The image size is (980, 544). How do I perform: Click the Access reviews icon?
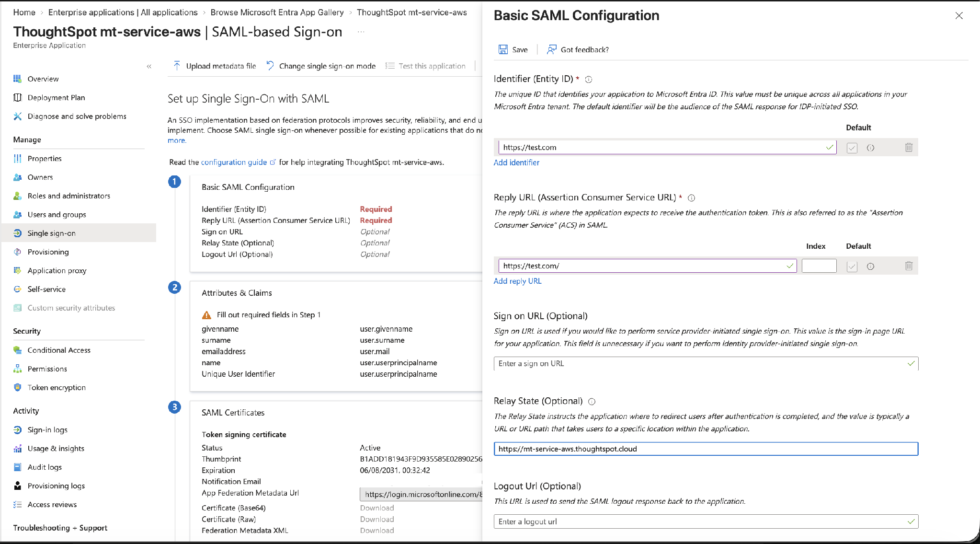point(18,504)
